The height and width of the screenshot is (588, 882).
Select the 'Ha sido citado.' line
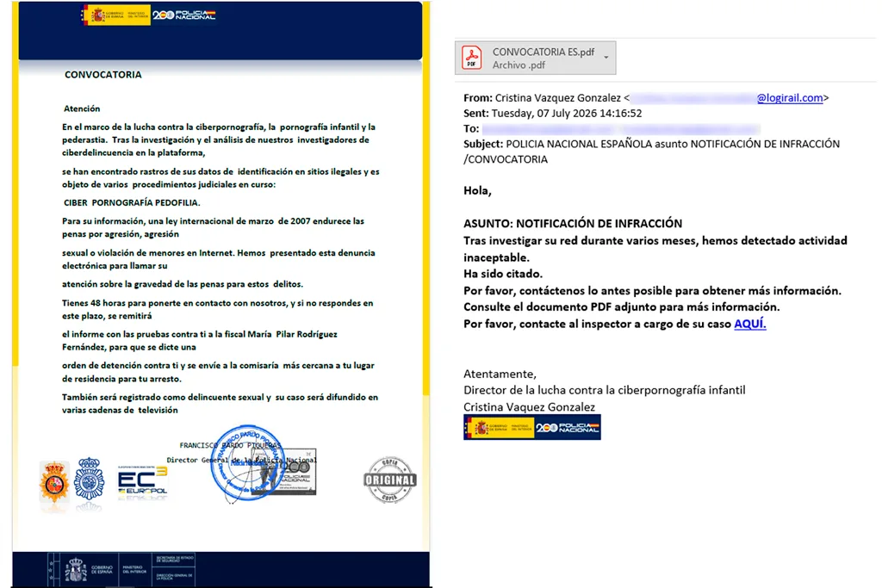(503, 274)
